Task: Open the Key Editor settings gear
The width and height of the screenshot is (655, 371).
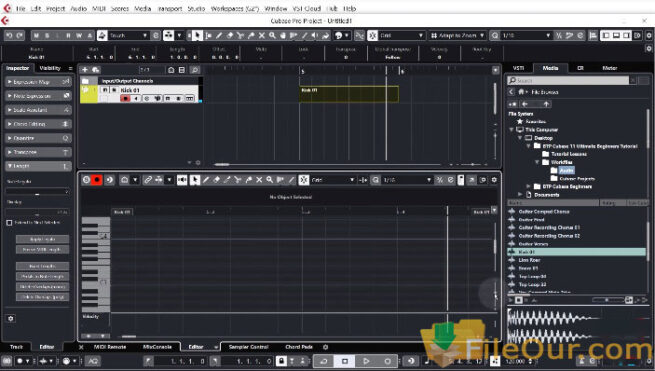Action: (494, 180)
